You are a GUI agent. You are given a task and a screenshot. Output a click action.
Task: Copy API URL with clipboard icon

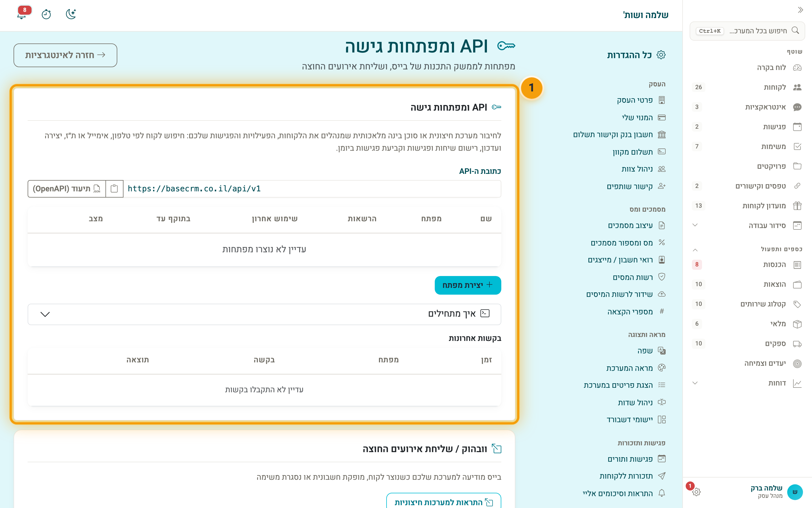coord(114,189)
